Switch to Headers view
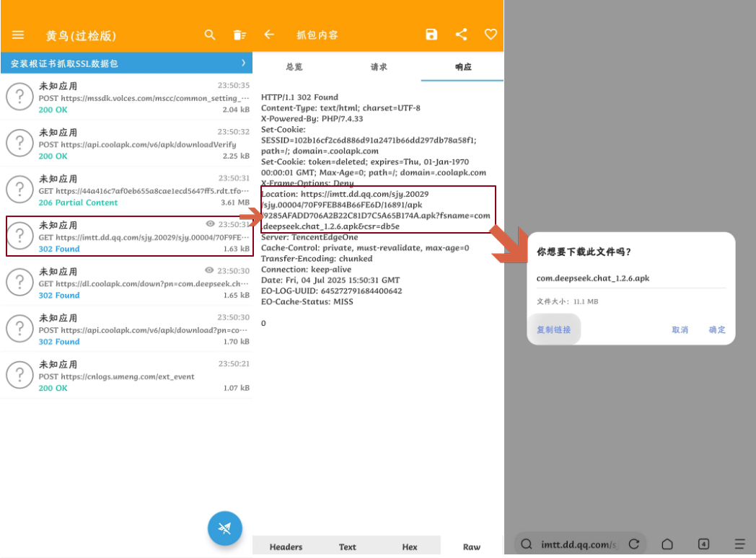756x558 pixels. pyautogui.click(x=286, y=546)
